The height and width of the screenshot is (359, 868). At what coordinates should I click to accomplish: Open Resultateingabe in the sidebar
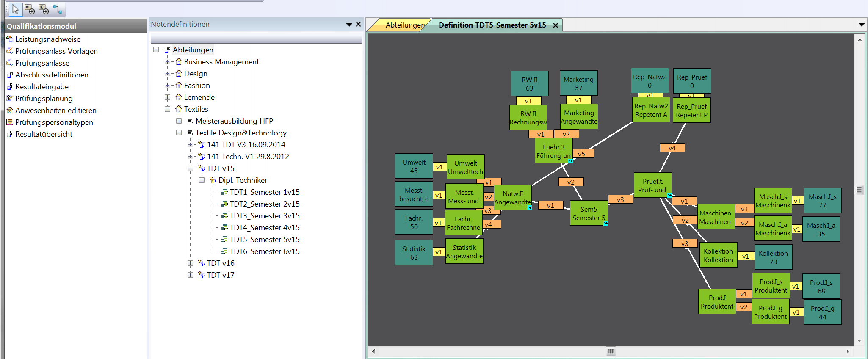41,86
